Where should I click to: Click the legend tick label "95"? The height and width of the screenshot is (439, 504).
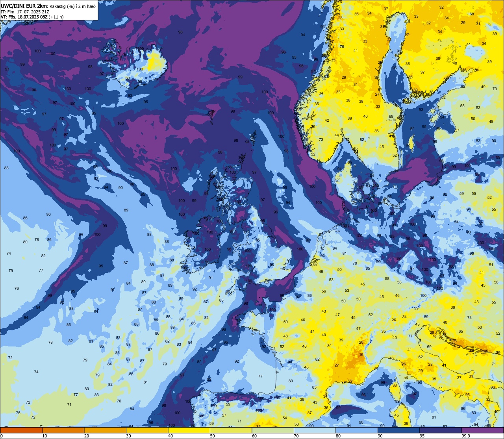coord(422,436)
